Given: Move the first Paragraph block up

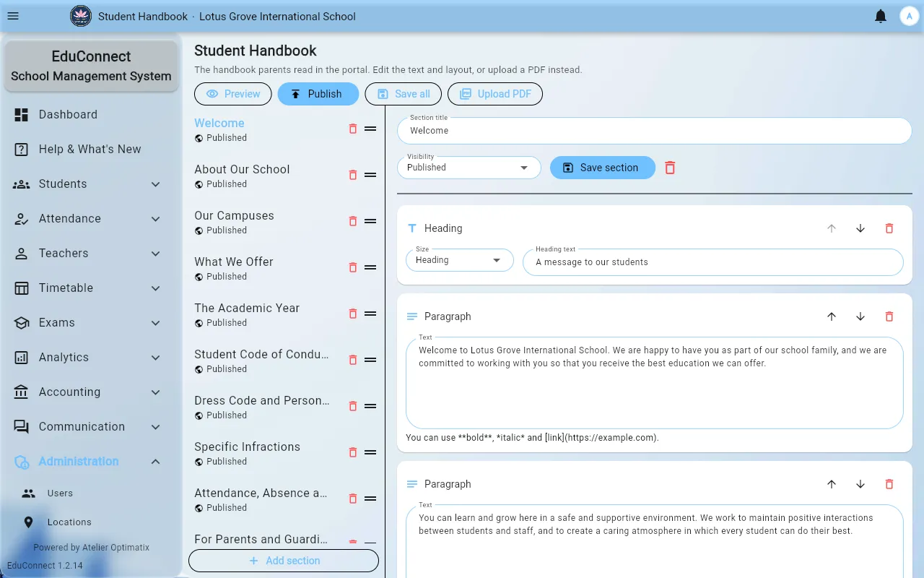Looking at the screenshot, I should pos(832,316).
